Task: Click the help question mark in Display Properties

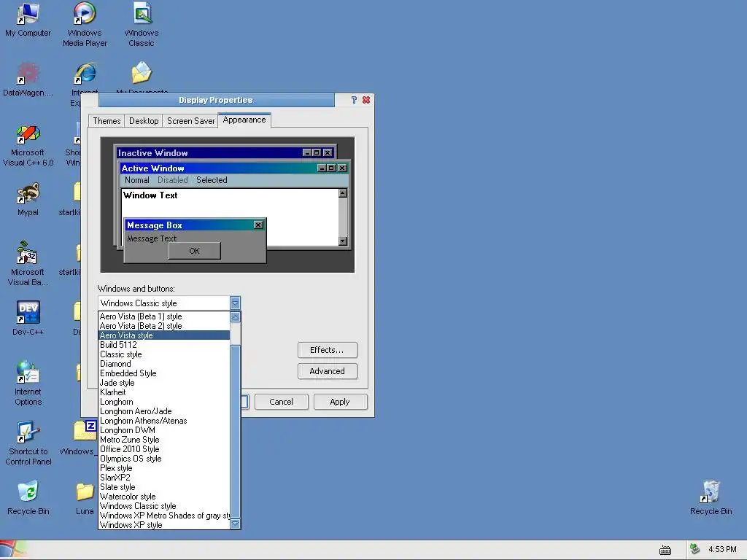Action: [x=354, y=100]
